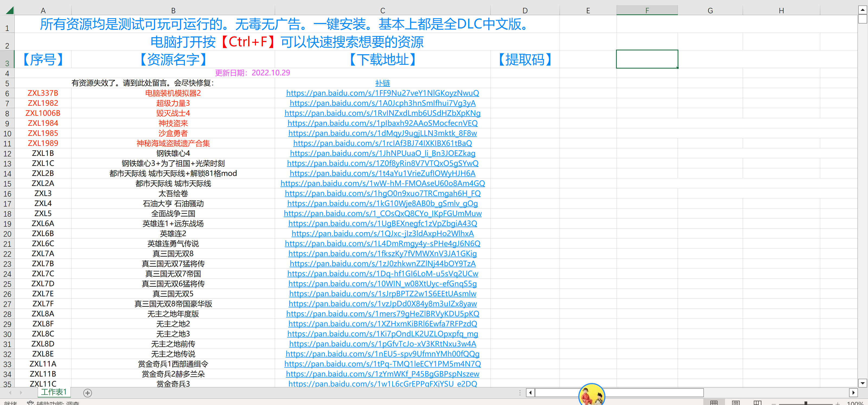Select cell 英雄连勇气传说

coord(173,243)
